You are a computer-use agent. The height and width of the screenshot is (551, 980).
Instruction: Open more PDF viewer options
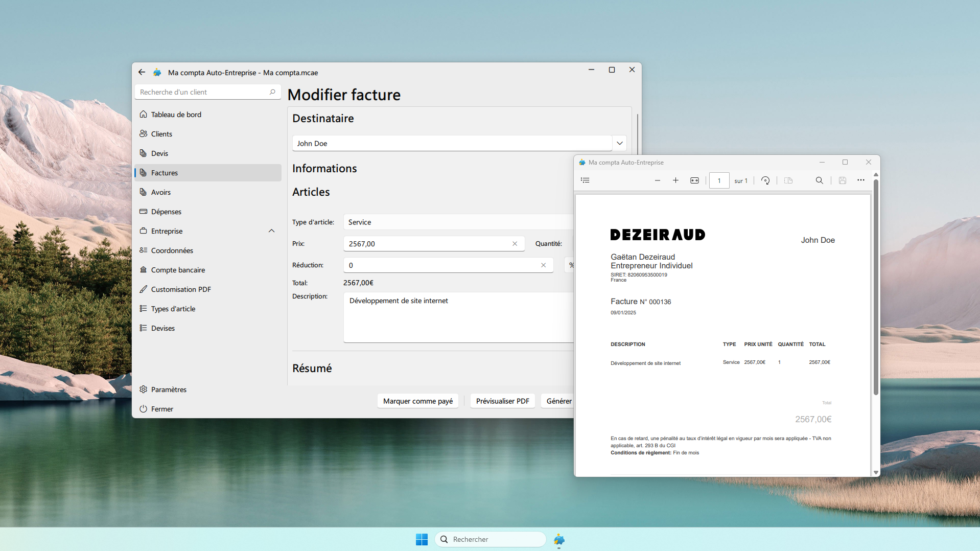(861, 180)
